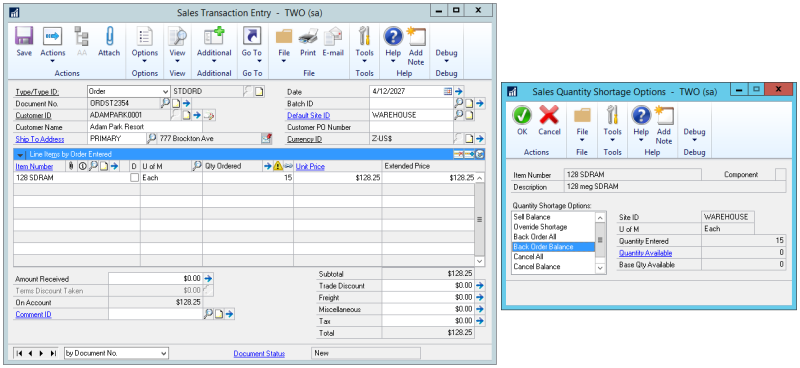
Task: Open the View dropdown in toolbar
Action: point(178,45)
